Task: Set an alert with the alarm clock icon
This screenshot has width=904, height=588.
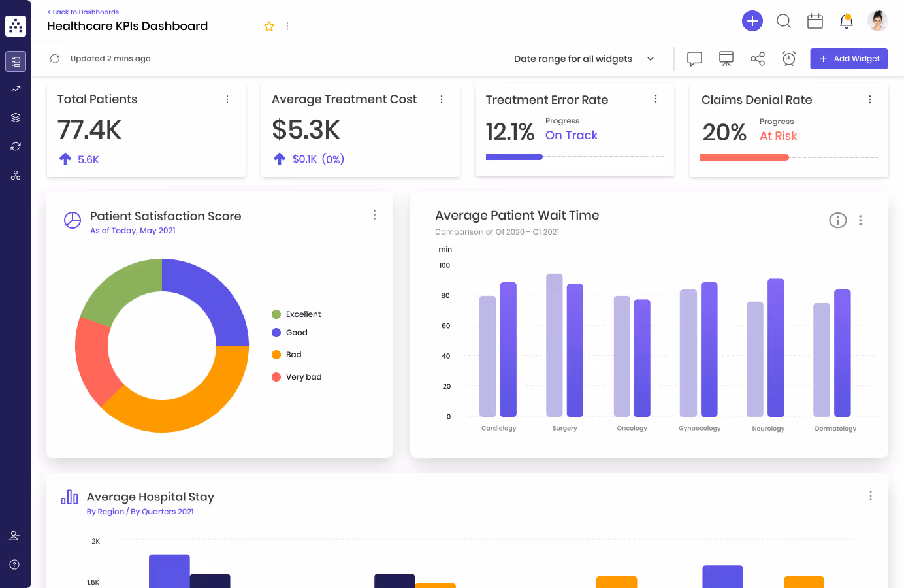Action: [x=788, y=58]
